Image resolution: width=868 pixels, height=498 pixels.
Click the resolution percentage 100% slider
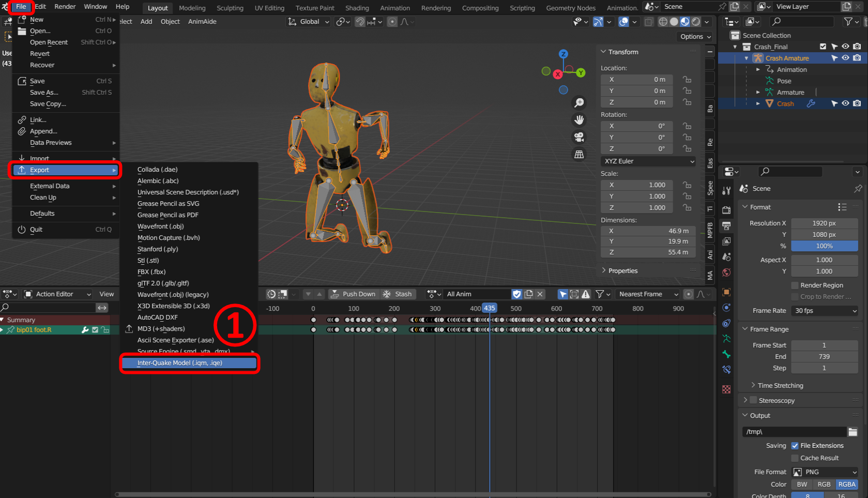824,246
